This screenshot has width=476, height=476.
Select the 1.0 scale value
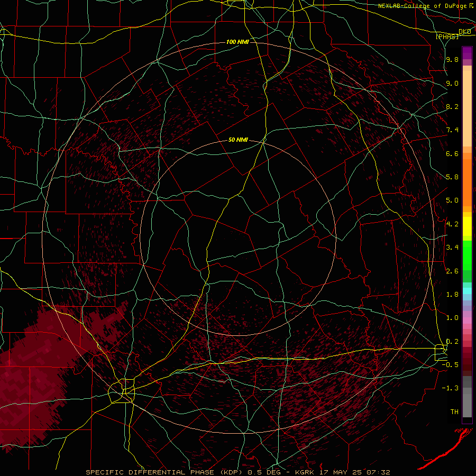tap(452, 318)
